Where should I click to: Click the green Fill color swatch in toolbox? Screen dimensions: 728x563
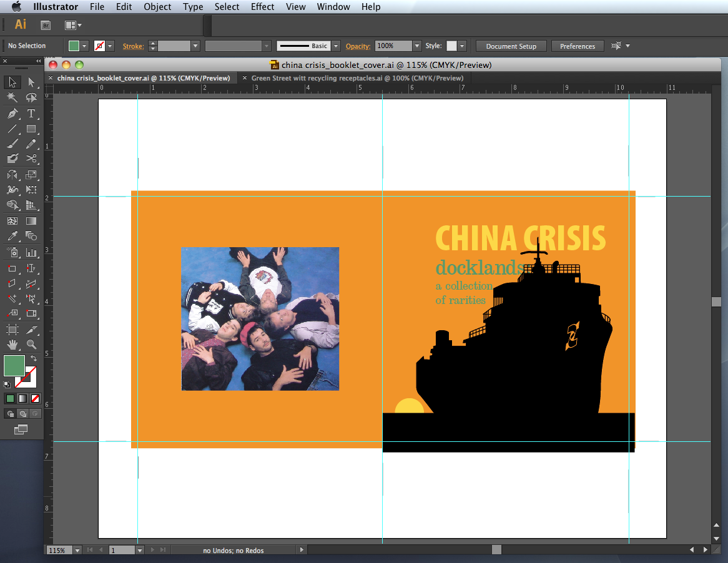pyautogui.click(x=14, y=366)
